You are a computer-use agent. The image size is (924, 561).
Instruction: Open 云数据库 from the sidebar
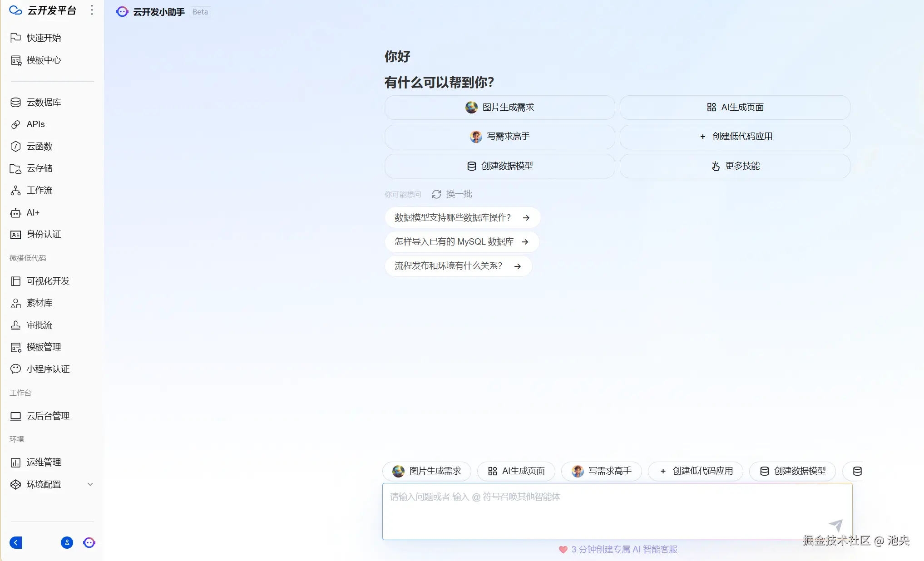pyautogui.click(x=44, y=102)
